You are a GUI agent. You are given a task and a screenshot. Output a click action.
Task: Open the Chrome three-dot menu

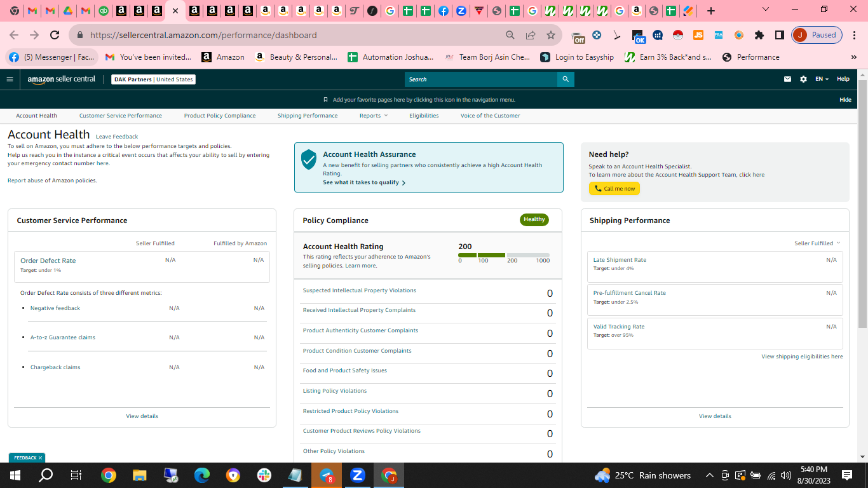[x=855, y=35]
